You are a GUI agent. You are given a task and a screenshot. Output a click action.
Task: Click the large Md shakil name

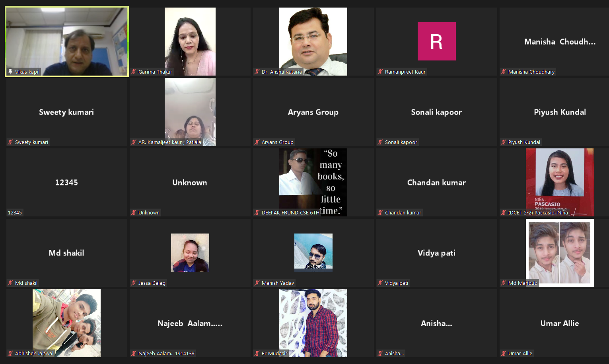tap(66, 253)
